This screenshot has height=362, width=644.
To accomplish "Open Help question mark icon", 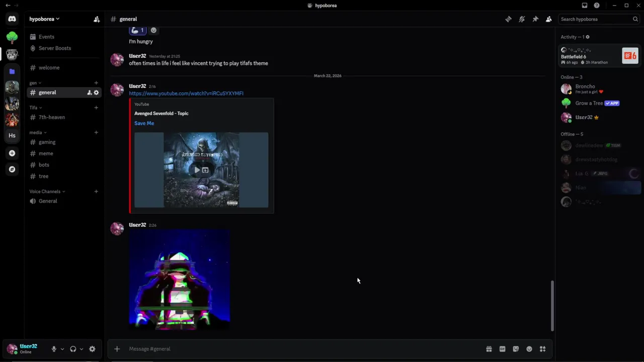I will [597, 6].
